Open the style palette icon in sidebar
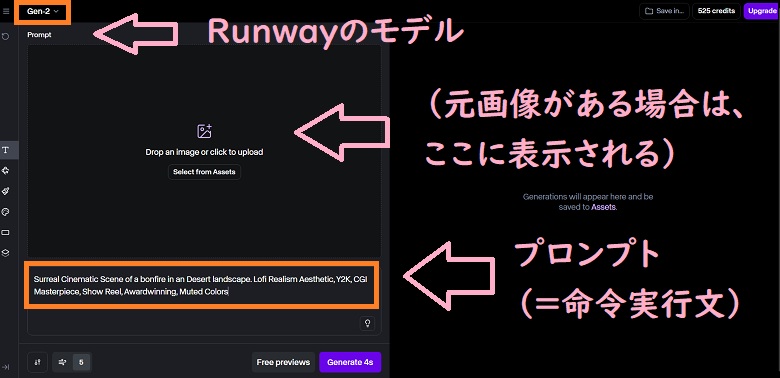Image resolution: width=780 pixels, height=378 pixels. click(x=6, y=212)
